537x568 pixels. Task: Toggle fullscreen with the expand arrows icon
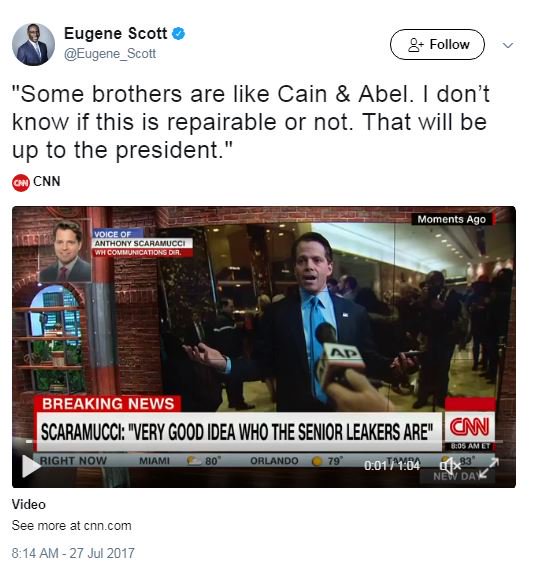489,467
